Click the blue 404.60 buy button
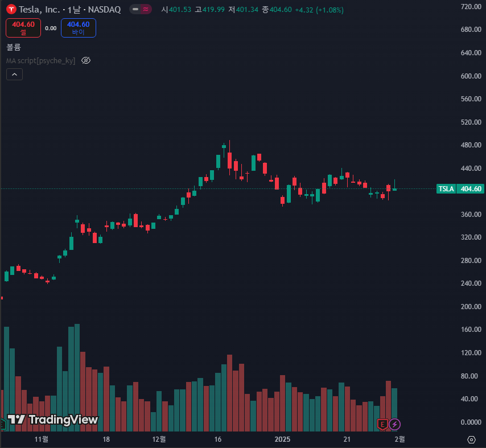The image size is (486, 448). (x=79, y=28)
